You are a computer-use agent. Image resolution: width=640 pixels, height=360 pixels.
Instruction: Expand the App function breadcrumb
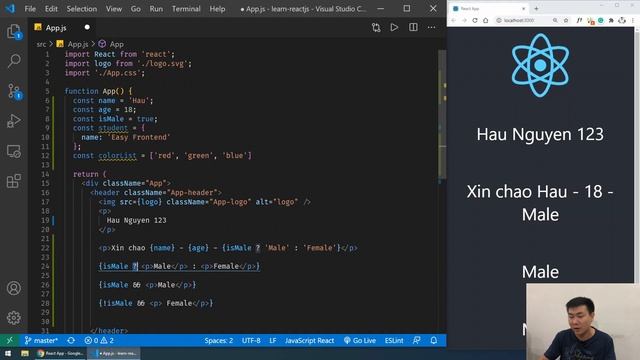111,44
